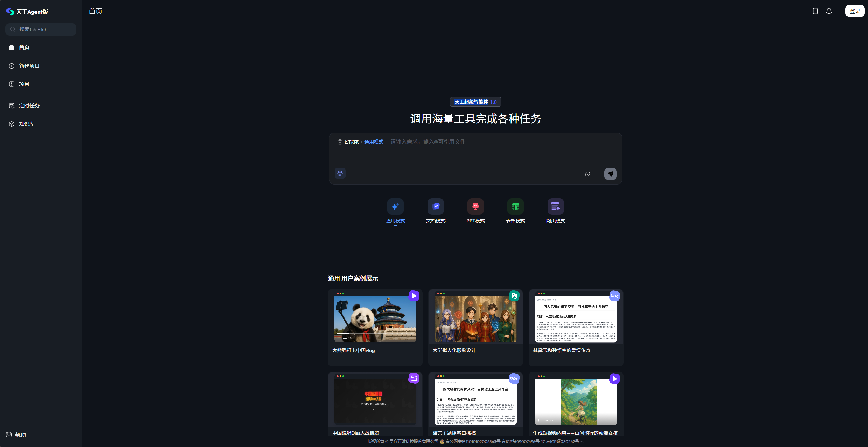Click the 智能体 label in the input box
The image size is (868, 447).
click(x=348, y=142)
